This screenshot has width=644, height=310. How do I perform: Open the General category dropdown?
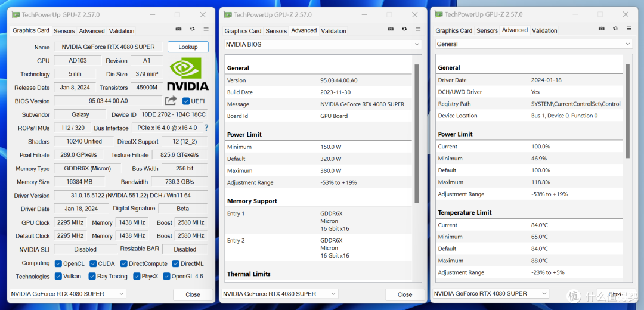[x=534, y=44]
